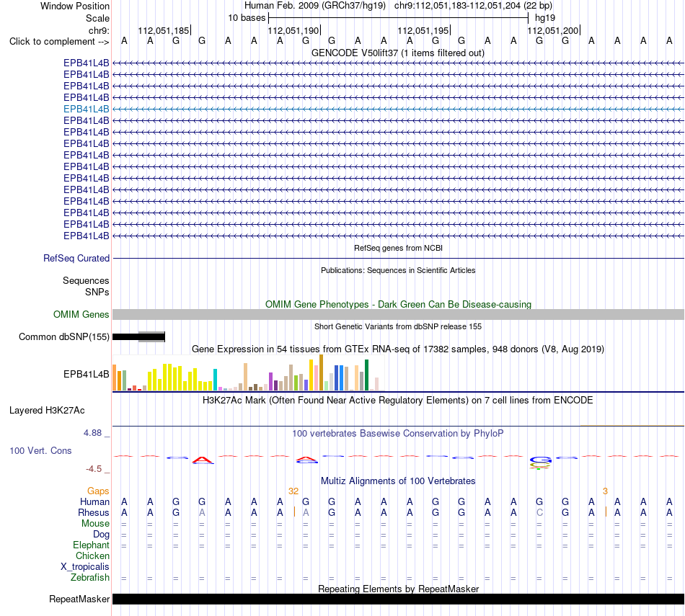Click the 'Dog' species label
Image resolution: width=685 pixels, height=616 pixels.
pos(101,535)
